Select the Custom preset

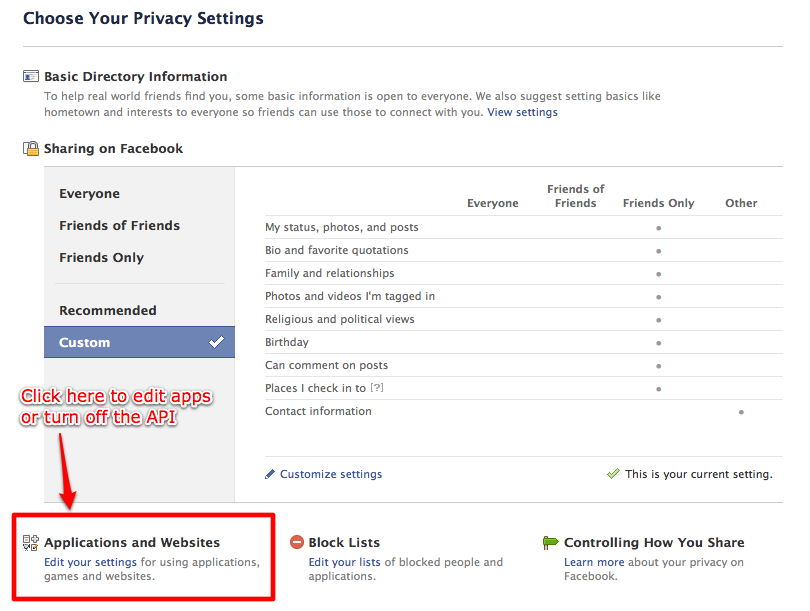point(139,342)
